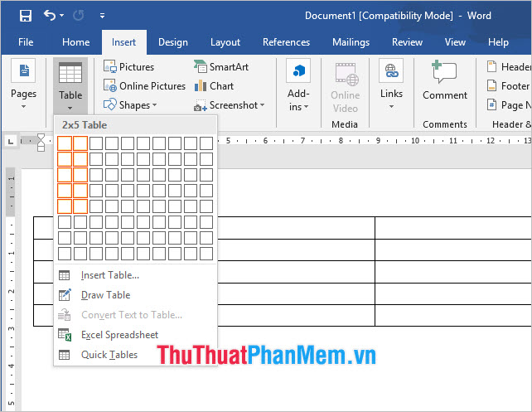Click the Screenshot camera icon
Viewport: 532px width, 412px height.
pyautogui.click(x=201, y=105)
